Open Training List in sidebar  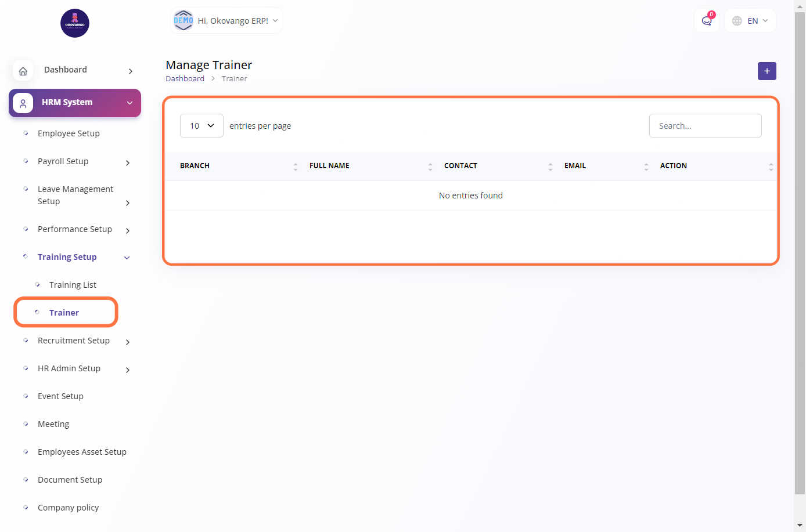pos(73,285)
